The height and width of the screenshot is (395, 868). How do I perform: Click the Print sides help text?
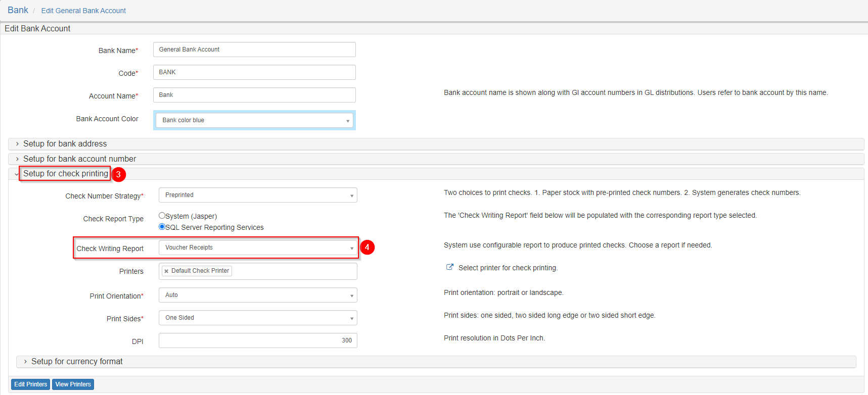(x=550, y=315)
